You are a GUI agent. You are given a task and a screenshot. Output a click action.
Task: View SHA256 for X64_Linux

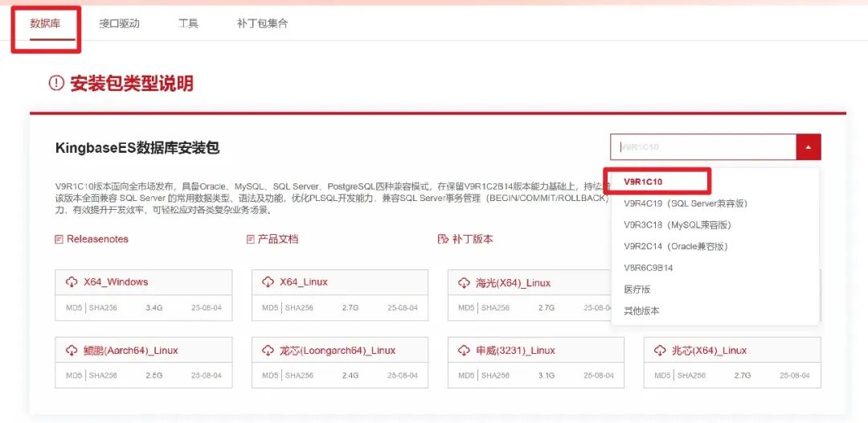(x=299, y=308)
